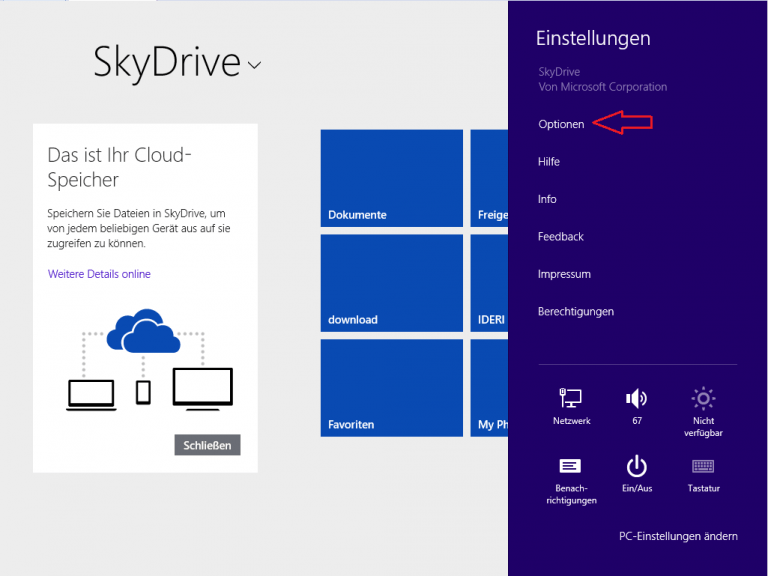Viewport: 768px width, 576px height.
Task: Open the Freige... folder tile
Action: [x=489, y=178]
